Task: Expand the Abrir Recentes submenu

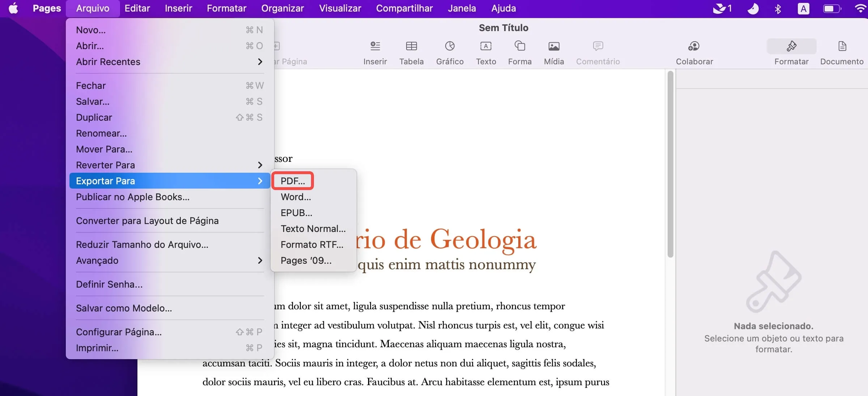Action: (108, 61)
